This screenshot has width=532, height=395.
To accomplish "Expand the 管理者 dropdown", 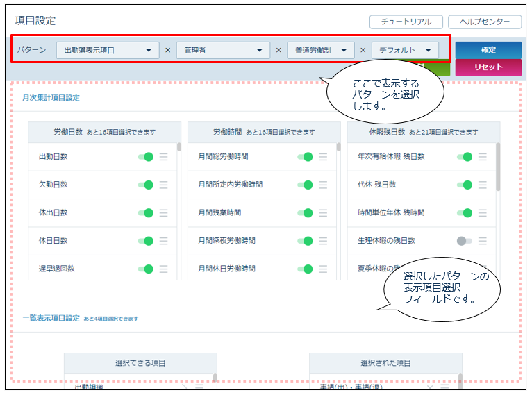I will tap(222, 50).
